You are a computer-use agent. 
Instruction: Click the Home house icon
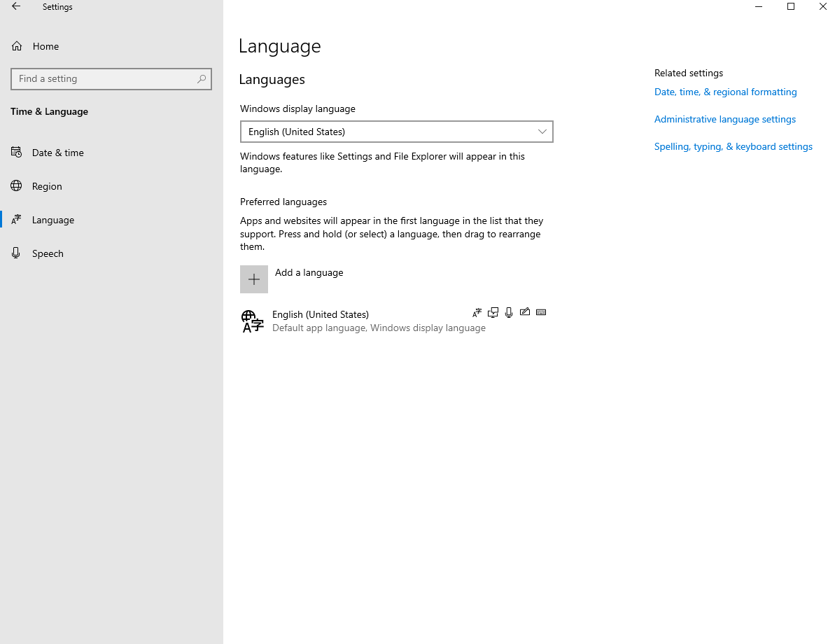click(17, 46)
